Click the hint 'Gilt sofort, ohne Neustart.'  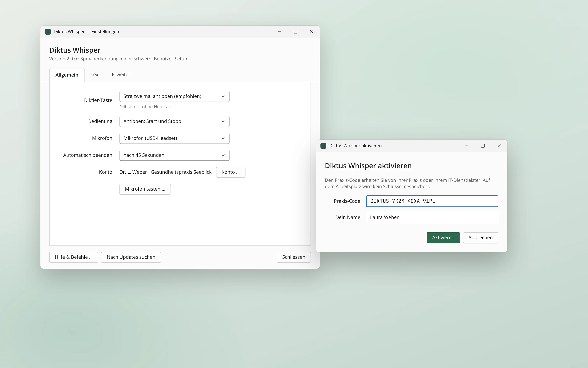146,107
